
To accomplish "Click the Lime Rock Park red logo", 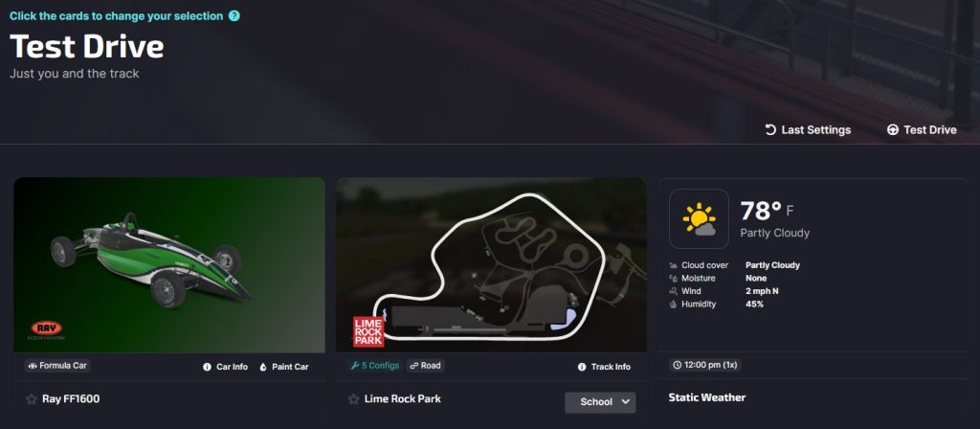I will click(368, 331).
